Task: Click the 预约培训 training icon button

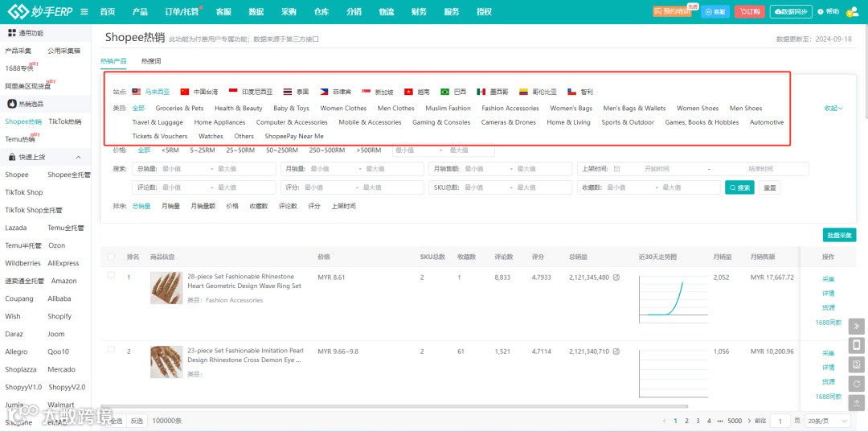Action: 672,11
